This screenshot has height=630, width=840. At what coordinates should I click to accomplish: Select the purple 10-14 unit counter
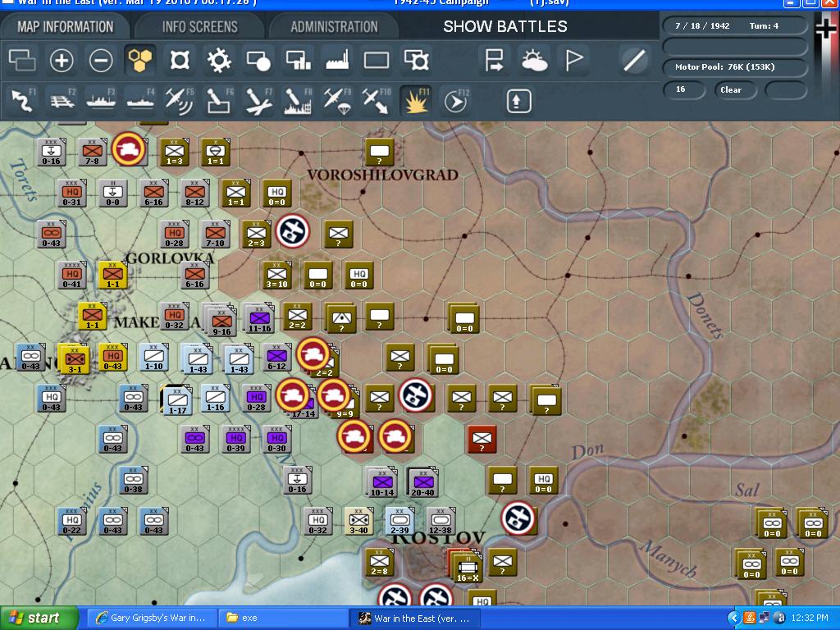coord(381,482)
